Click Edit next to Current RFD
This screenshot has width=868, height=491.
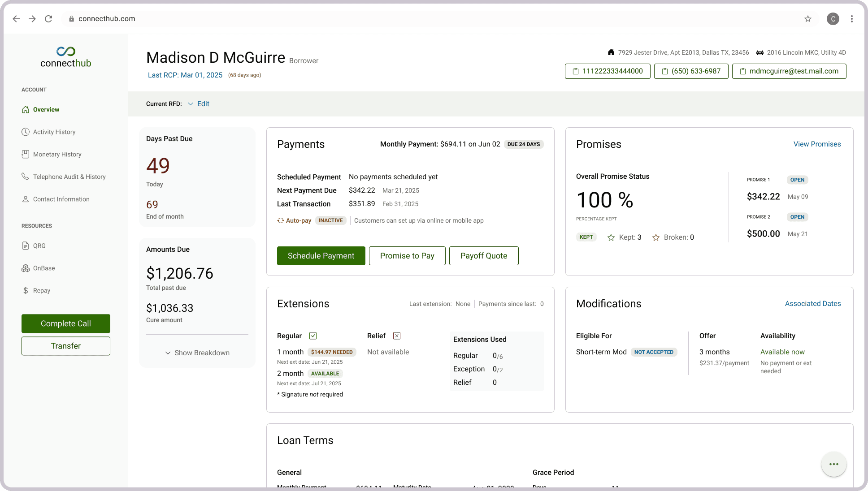(x=203, y=104)
